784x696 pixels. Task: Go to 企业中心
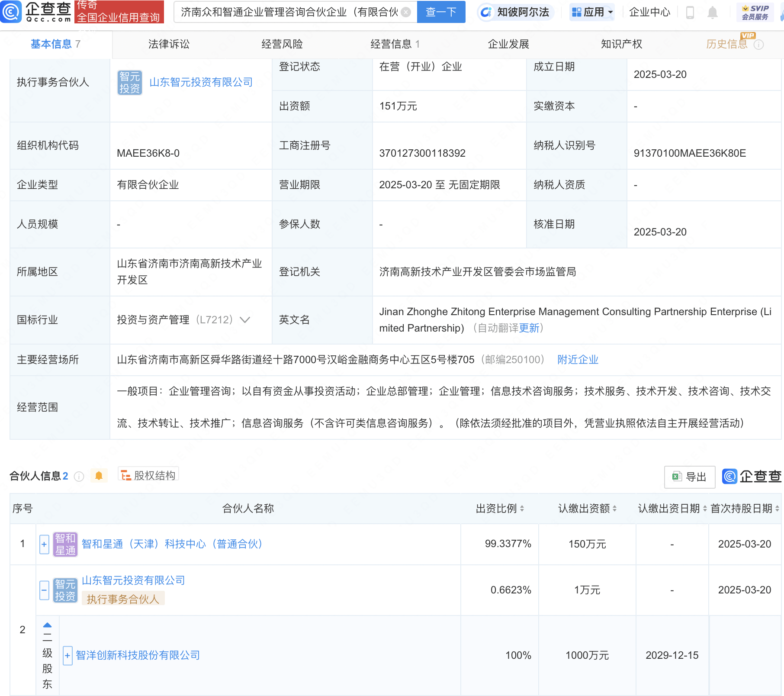[649, 12]
